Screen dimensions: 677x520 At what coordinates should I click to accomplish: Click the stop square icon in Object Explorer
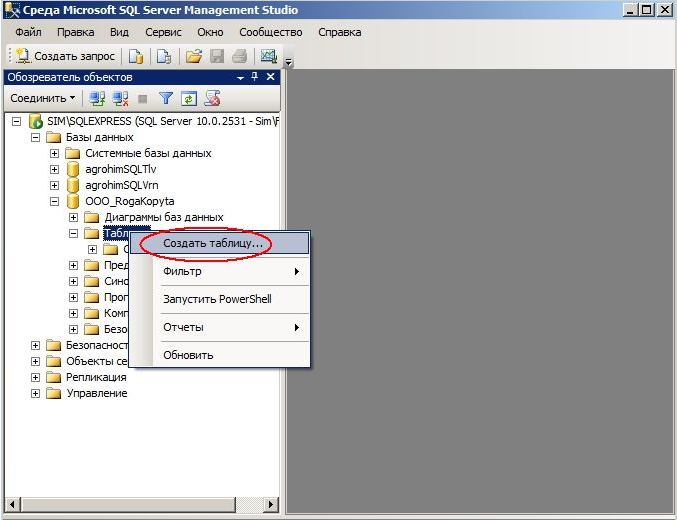pos(142,99)
